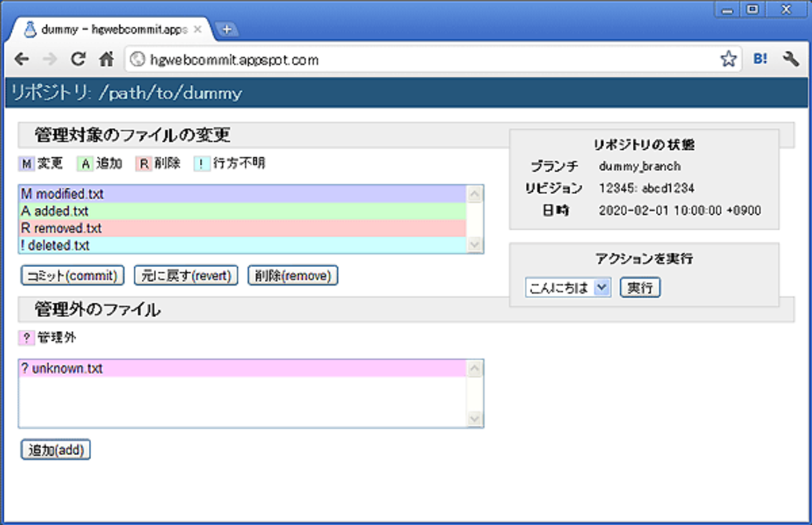Bookmark this page with the star icon
This screenshot has width=812, height=525.
(728, 59)
